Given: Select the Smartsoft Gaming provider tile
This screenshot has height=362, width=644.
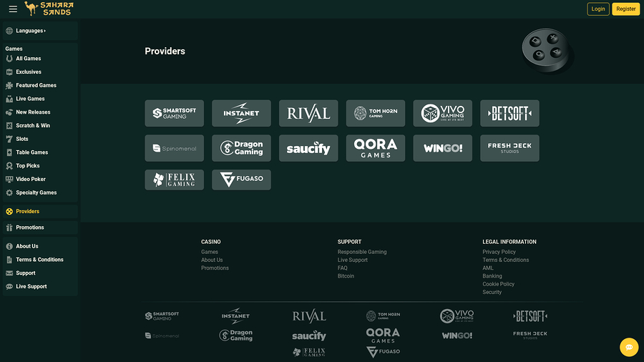Looking at the screenshot, I should (x=174, y=113).
